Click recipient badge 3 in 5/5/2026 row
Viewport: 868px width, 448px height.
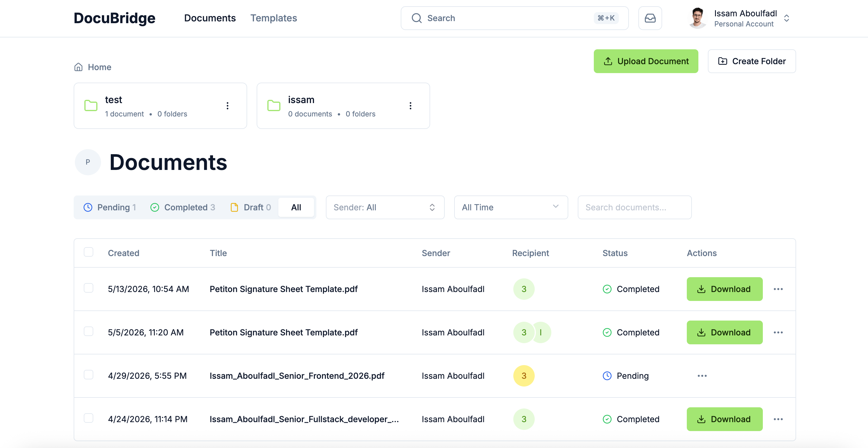(x=524, y=332)
